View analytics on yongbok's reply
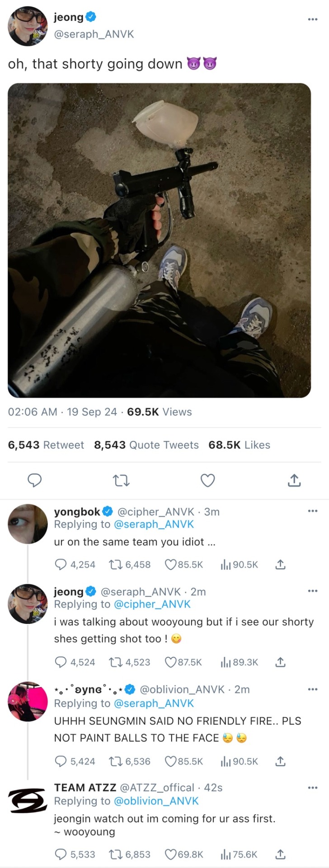Image resolution: width=329 pixels, height=868 pixels. (226, 565)
